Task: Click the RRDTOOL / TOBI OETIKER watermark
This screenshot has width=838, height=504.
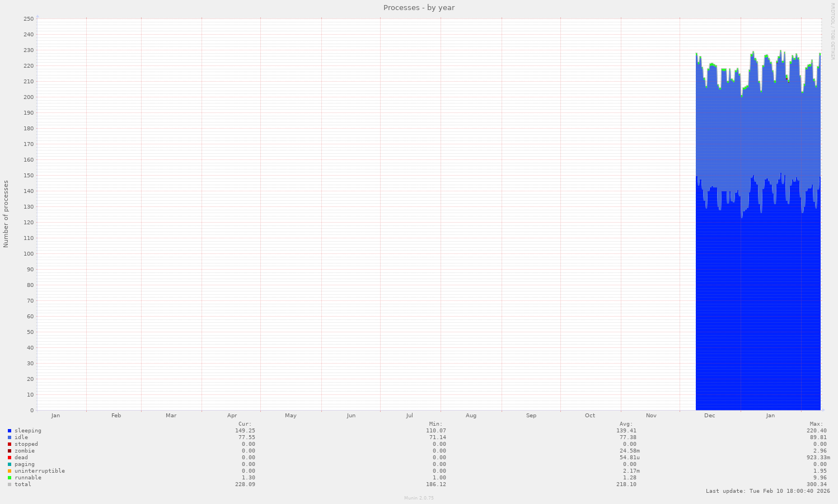Action: (832, 31)
